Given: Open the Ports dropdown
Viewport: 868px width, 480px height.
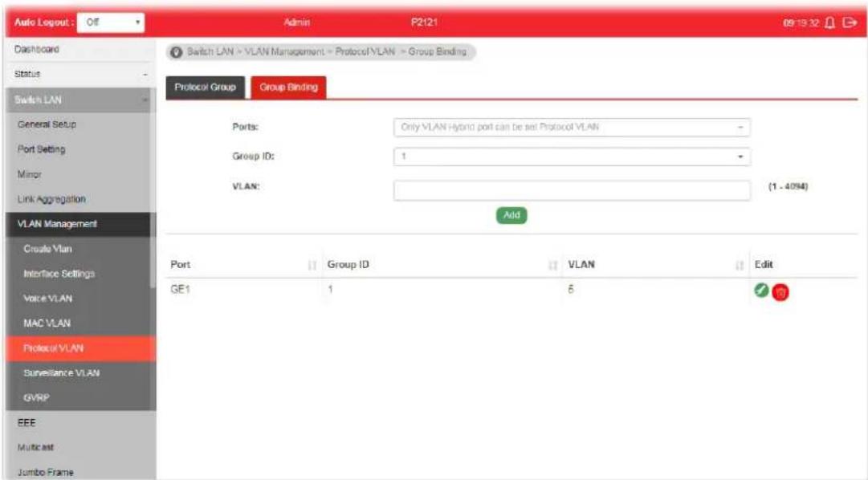Looking at the screenshot, I should tap(572, 128).
